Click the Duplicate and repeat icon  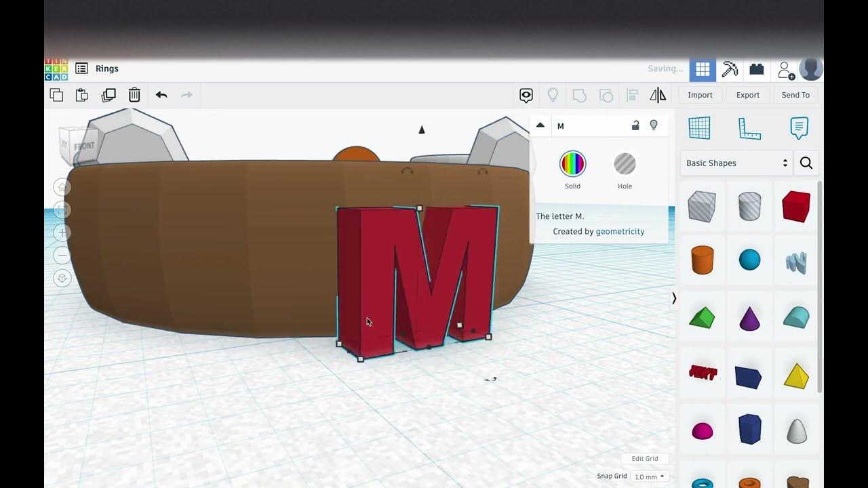108,95
